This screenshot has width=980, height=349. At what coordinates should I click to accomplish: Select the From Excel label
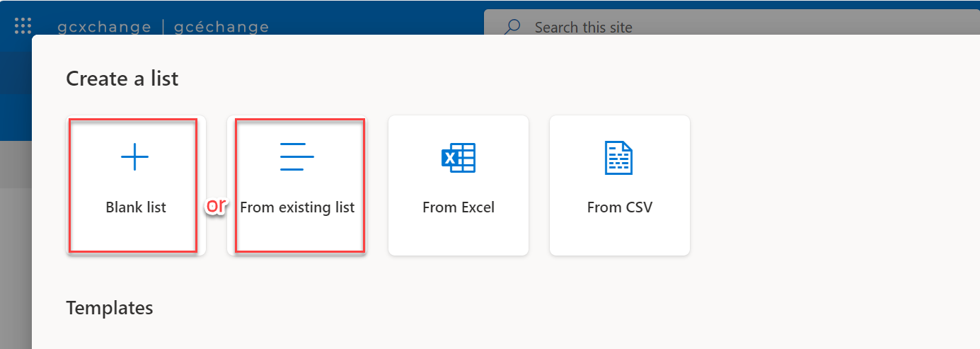pos(459,207)
